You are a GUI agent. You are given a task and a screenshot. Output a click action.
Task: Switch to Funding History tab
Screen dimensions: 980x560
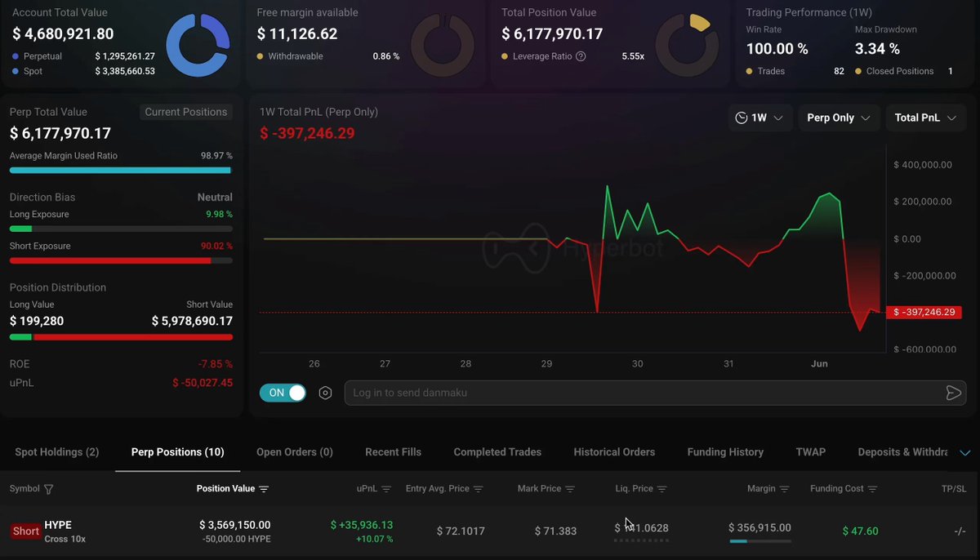point(725,452)
